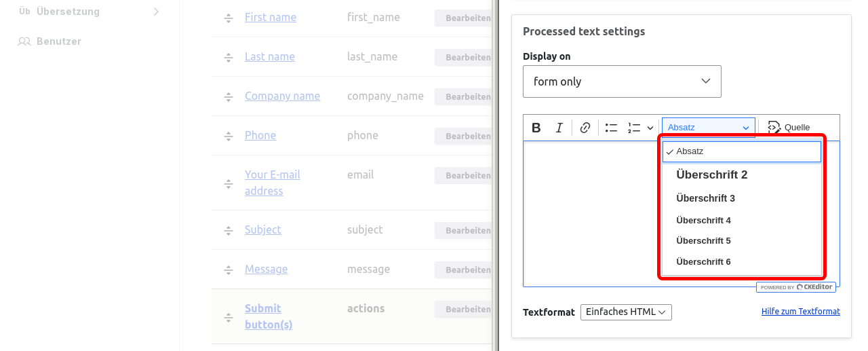Viewport: 868px width, 351px height.
Task: Open the Message element link
Action: point(266,269)
